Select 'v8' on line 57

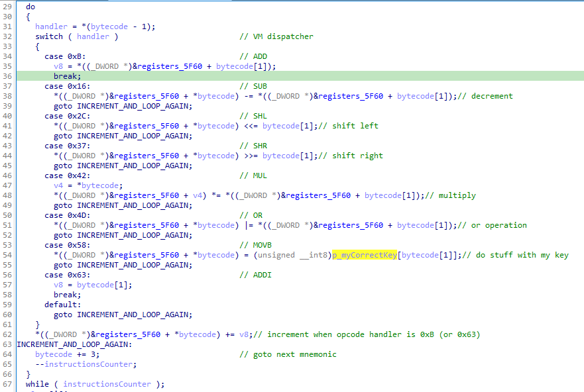point(58,285)
